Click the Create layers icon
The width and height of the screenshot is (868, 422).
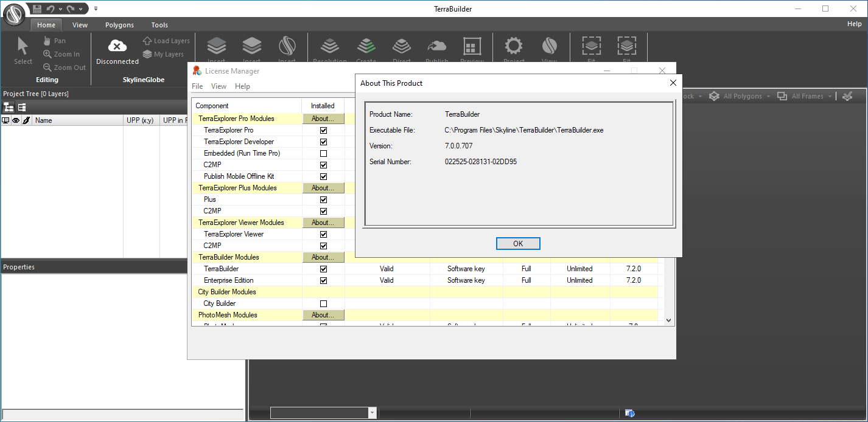pyautogui.click(x=366, y=46)
